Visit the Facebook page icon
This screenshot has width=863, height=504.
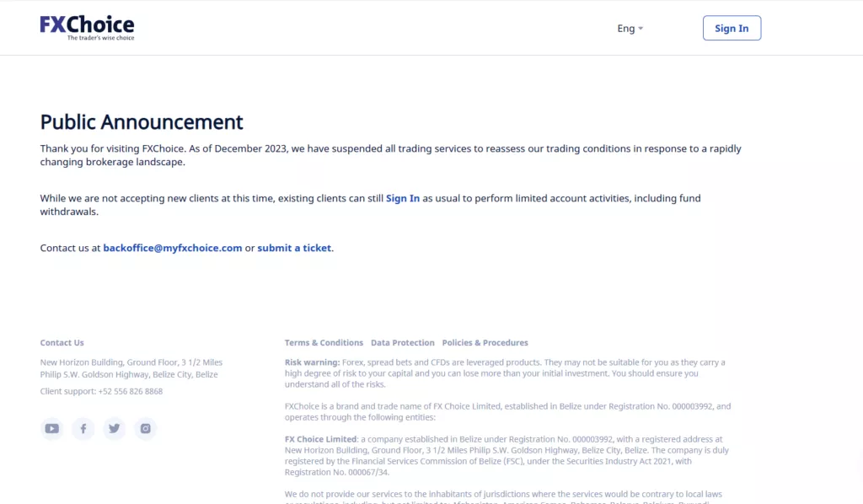tap(83, 429)
